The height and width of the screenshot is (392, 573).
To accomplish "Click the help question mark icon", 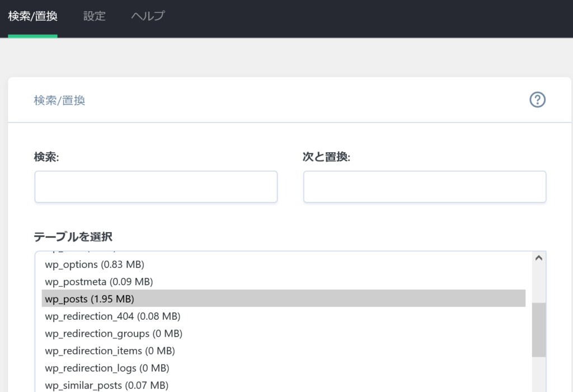I will [x=537, y=100].
